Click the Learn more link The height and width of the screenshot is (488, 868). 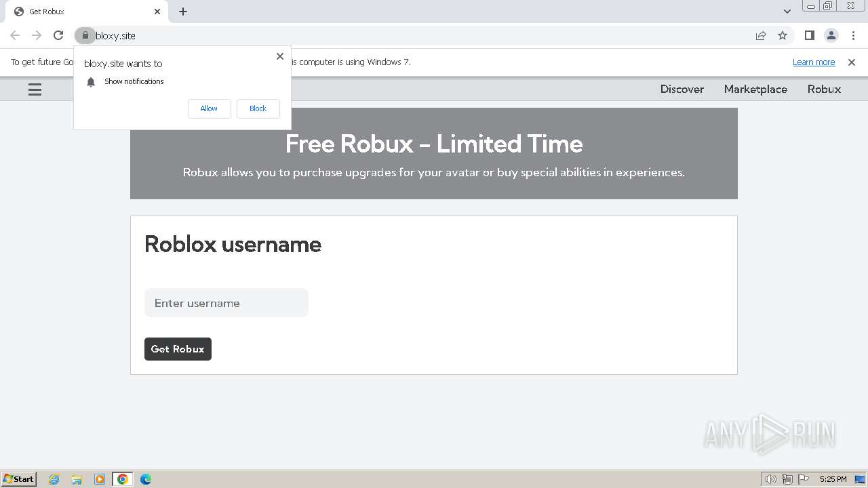pyautogui.click(x=814, y=62)
